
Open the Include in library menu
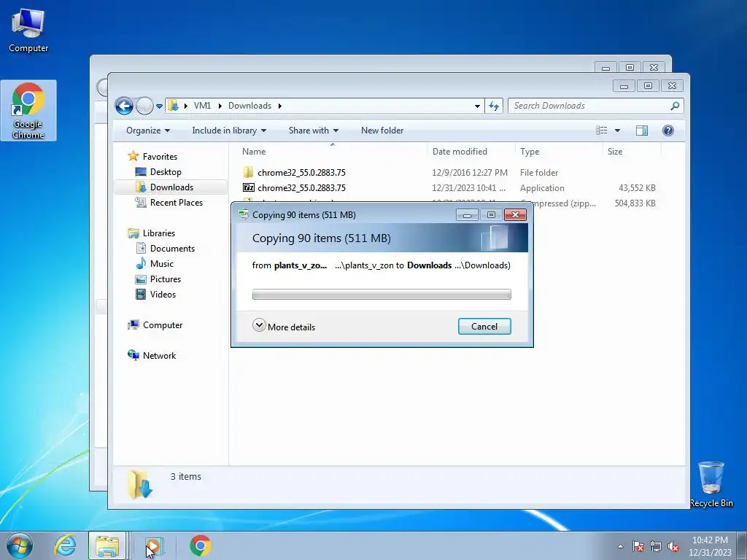[x=229, y=131]
